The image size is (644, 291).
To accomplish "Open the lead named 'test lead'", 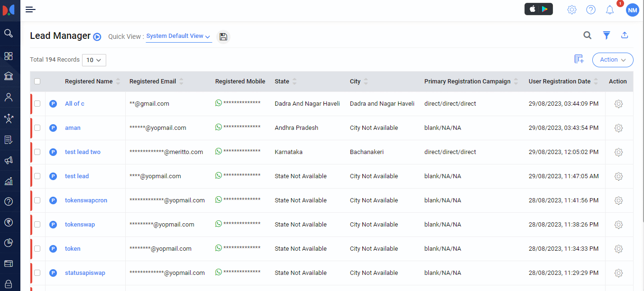I will [x=77, y=176].
